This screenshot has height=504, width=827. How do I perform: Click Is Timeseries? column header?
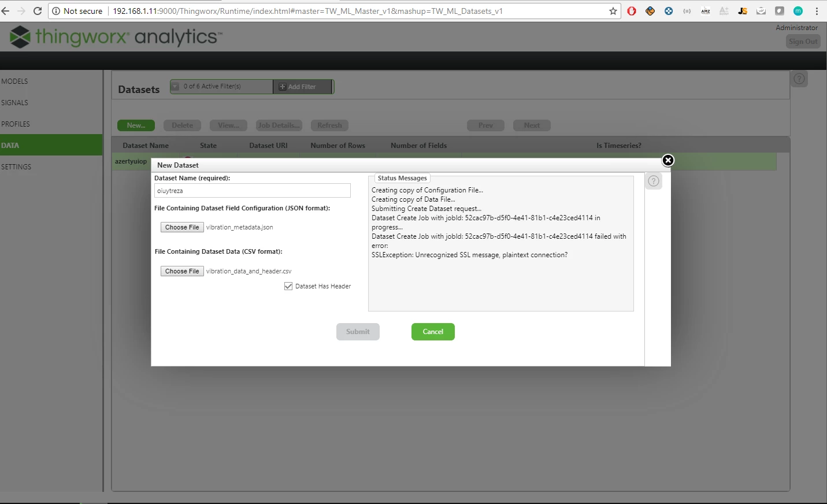(x=619, y=146)
